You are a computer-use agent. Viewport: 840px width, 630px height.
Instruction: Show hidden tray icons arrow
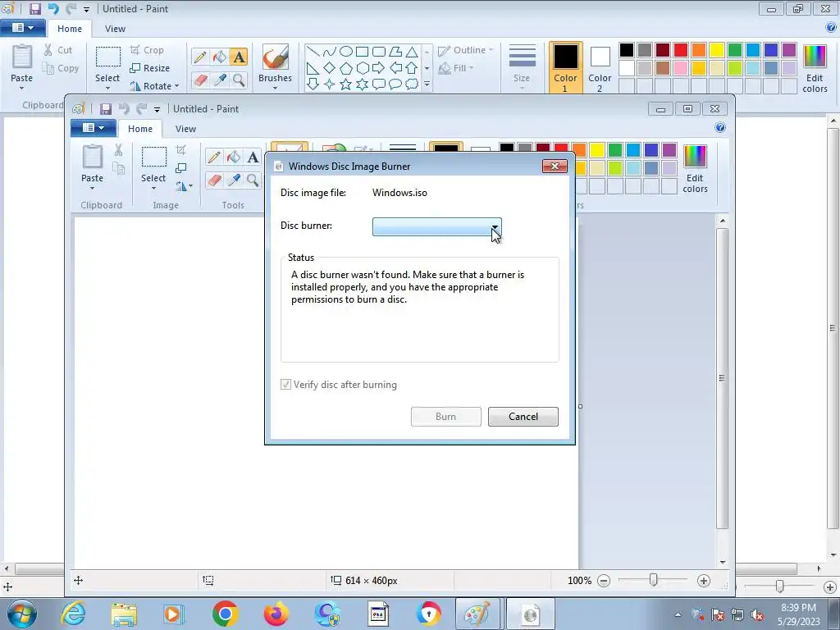[678, 615]
